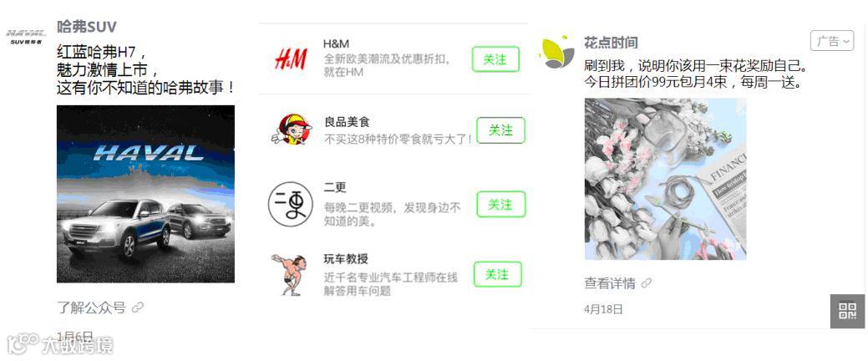Click the 玩车教授 discus thrower avatar

tap(291, 274)
